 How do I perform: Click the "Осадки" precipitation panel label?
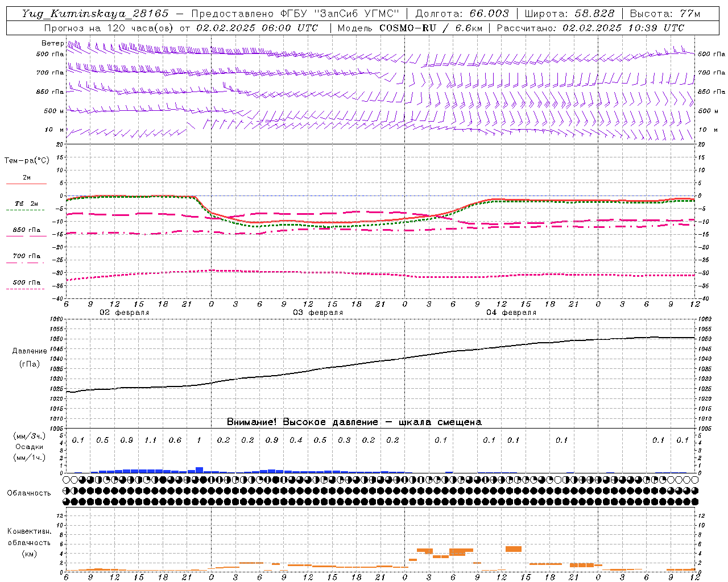click(29, 447)
